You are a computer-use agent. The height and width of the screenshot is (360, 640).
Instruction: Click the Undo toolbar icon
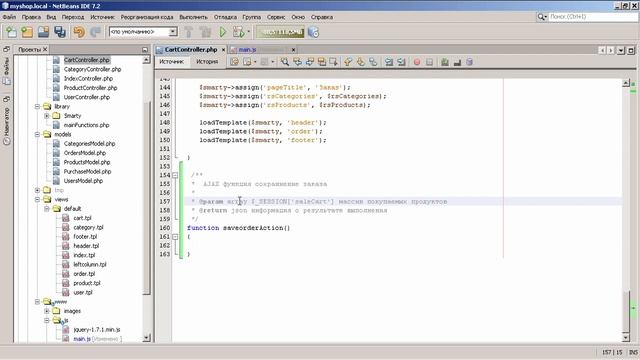tap(79, 32)
